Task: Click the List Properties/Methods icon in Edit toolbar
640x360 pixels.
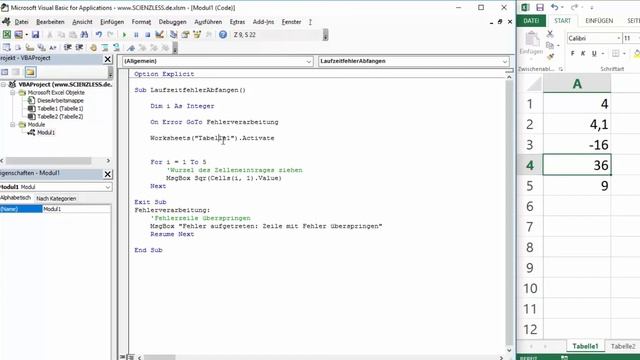Action: pos(7,48)
